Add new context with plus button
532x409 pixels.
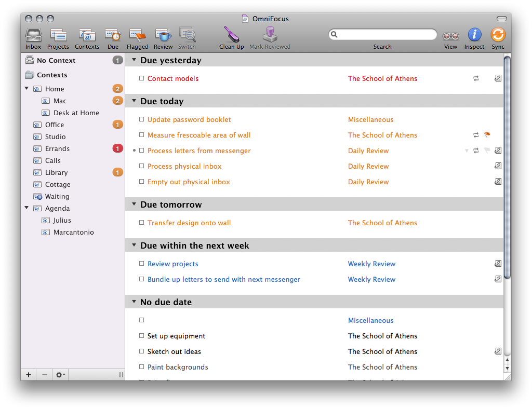pyautogui.click(x=29, y=375)
